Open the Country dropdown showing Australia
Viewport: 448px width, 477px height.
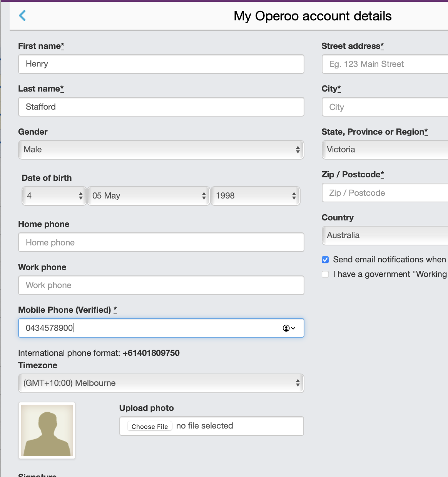tap(385, 235)
